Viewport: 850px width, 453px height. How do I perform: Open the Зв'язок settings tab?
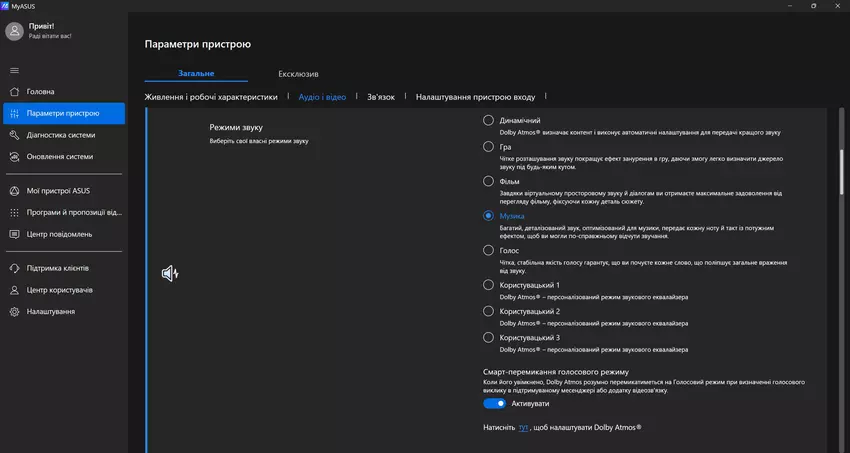coord(381,97)
